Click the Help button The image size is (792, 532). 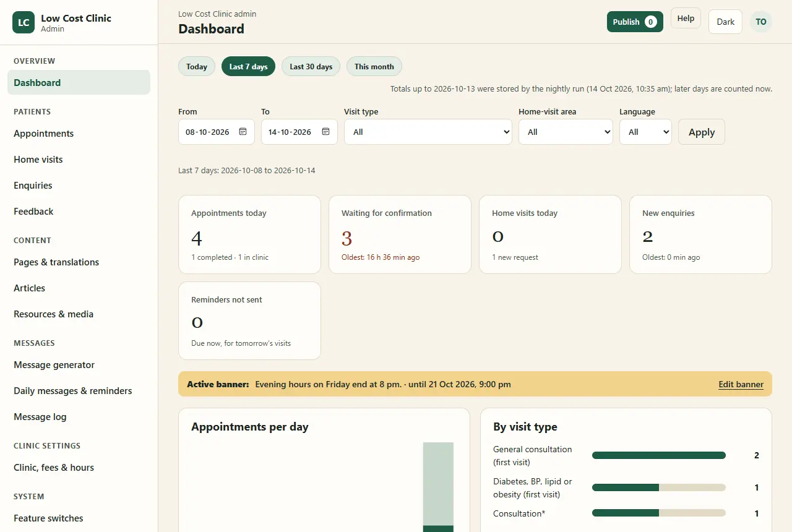point(686,19)
